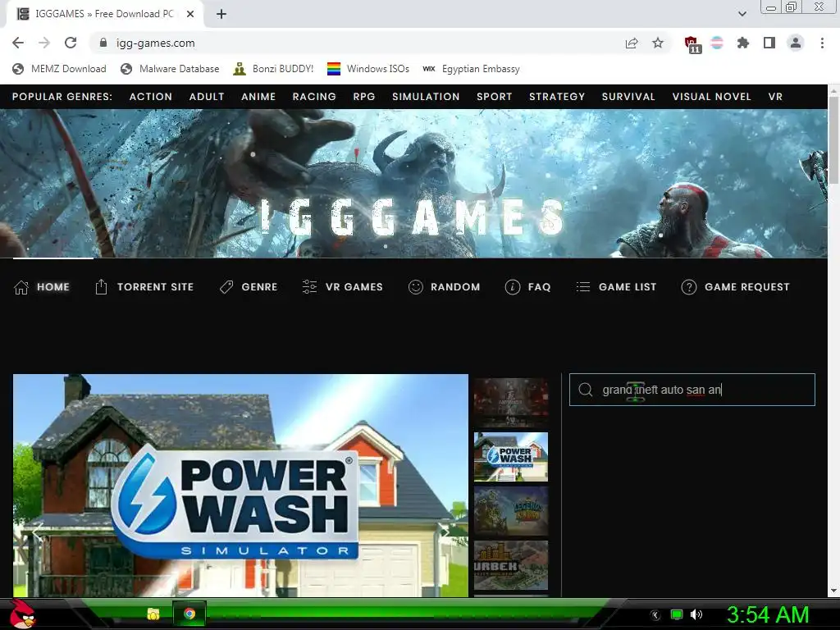Viewport: 840px width, 630px height.
Task: Click the site lock icon in address bar
Action: [x=103, y=43]
